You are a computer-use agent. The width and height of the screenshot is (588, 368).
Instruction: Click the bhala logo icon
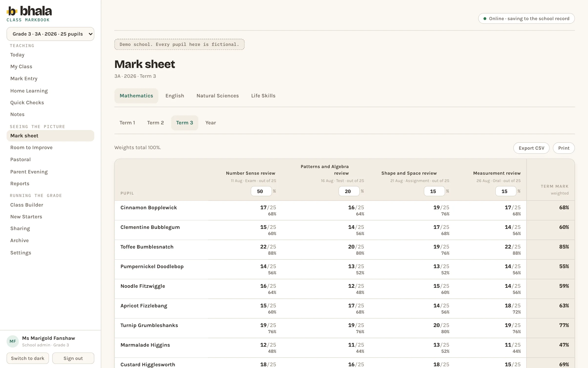12,11
